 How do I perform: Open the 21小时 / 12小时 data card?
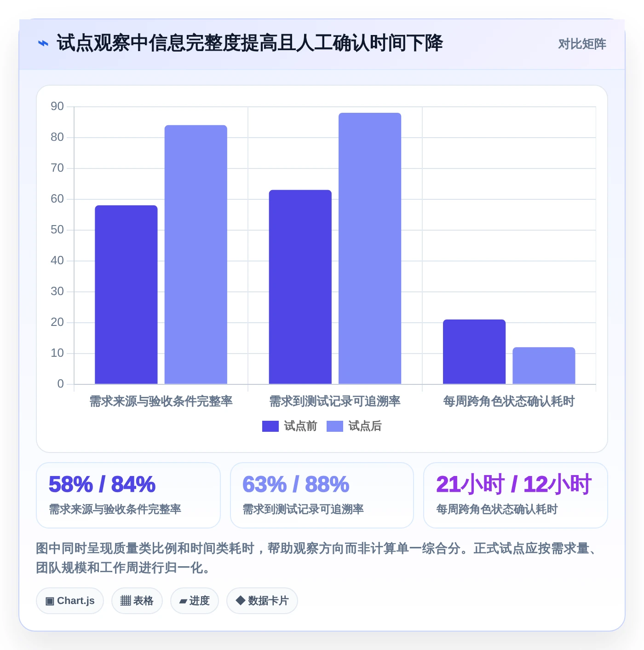[516, 495]
